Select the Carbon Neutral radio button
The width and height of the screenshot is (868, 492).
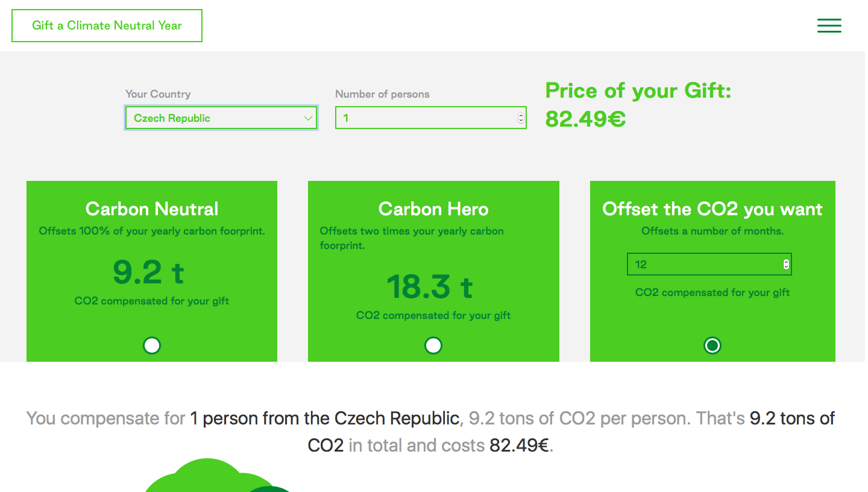click(x=152, y=345)
